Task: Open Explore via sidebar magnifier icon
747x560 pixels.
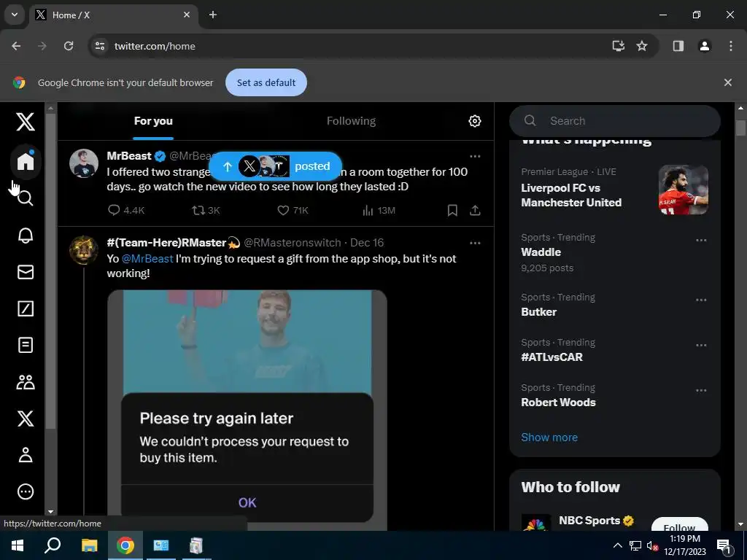Action: click(26, 198)
